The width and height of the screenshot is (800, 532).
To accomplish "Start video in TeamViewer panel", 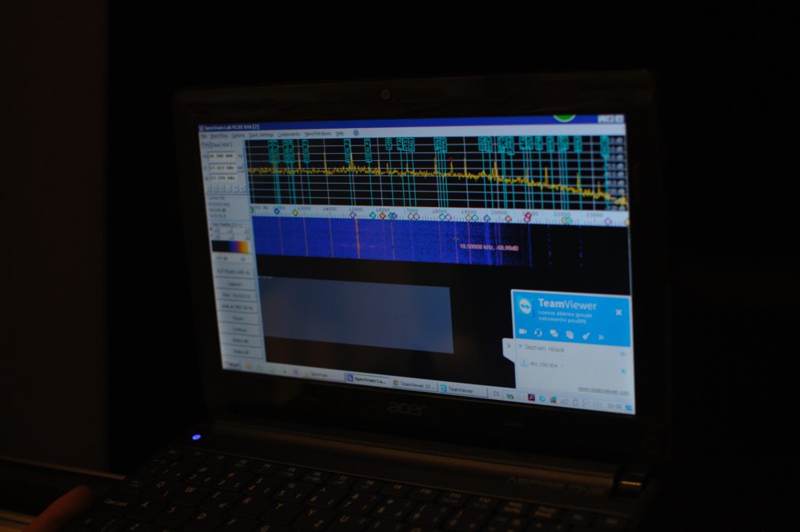I will [523, 331].
